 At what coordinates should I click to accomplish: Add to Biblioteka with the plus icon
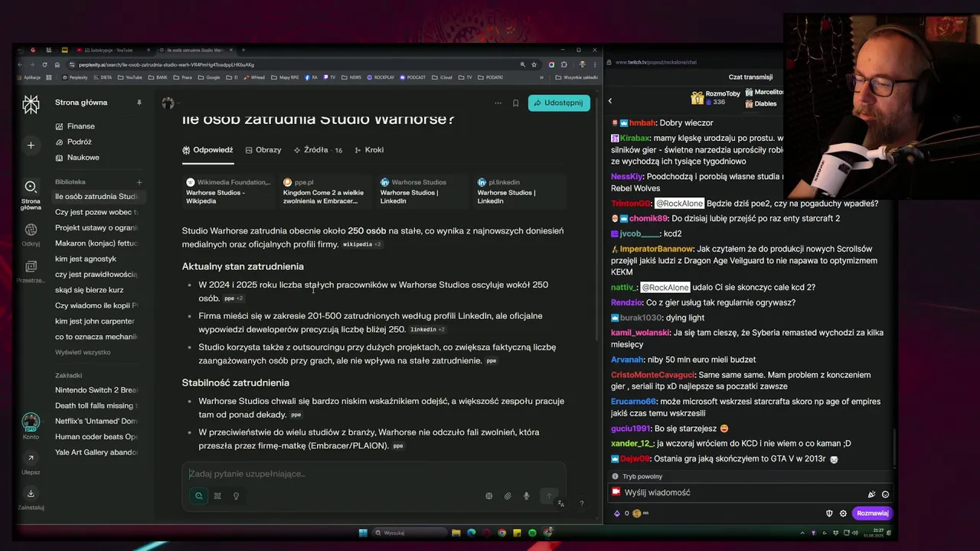coord(139,182)
